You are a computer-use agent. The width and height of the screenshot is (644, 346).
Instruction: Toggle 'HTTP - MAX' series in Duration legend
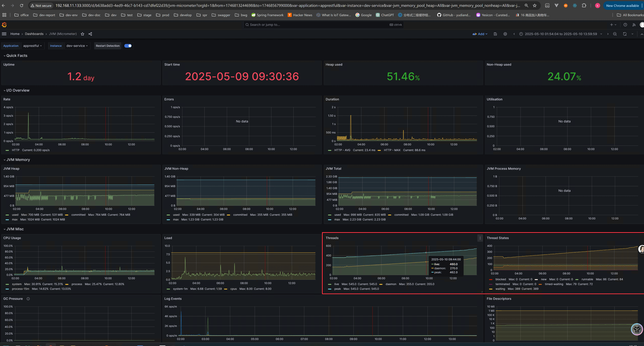click(392, 150)
